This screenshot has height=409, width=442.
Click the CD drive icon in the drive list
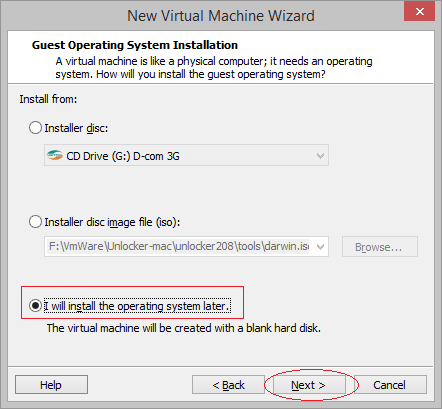tap(55, 155)
